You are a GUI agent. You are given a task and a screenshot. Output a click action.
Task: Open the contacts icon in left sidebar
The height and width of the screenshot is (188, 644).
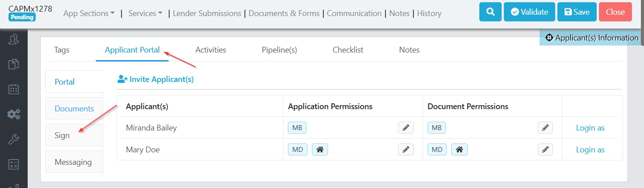coord(14,39)
